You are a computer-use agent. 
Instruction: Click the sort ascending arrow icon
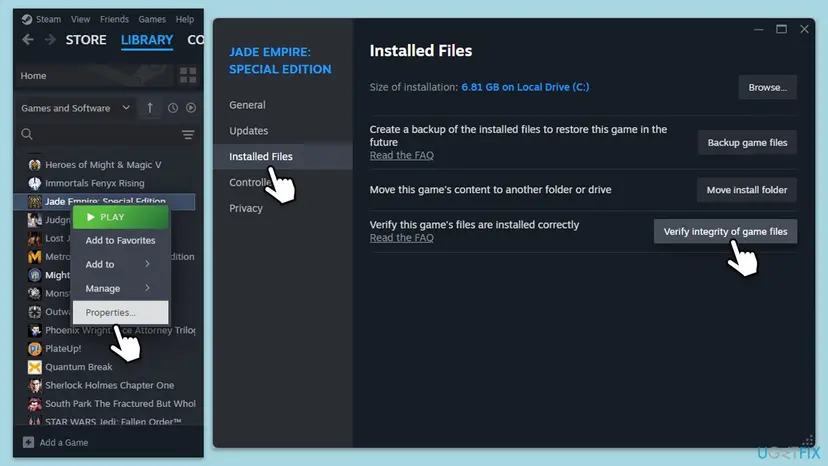tap(150, 108)
